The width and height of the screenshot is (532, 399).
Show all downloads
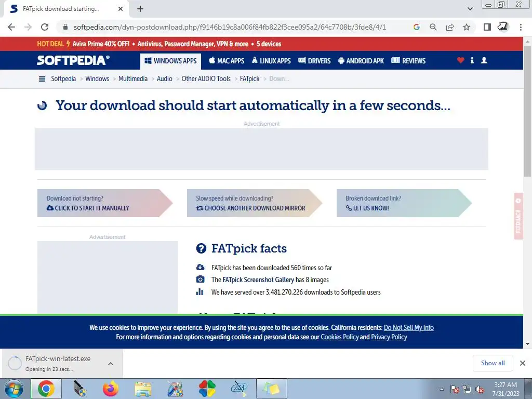tap(493, 363)
